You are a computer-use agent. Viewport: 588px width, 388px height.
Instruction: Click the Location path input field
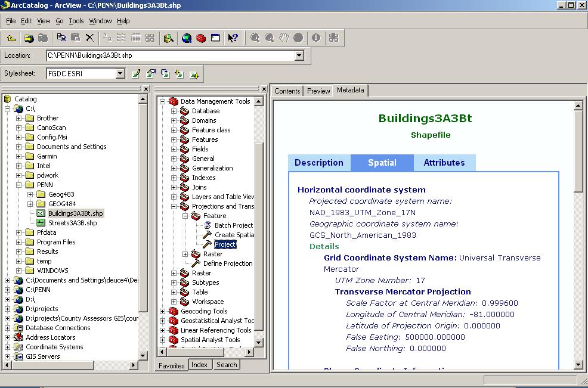[x=171, y=55]
